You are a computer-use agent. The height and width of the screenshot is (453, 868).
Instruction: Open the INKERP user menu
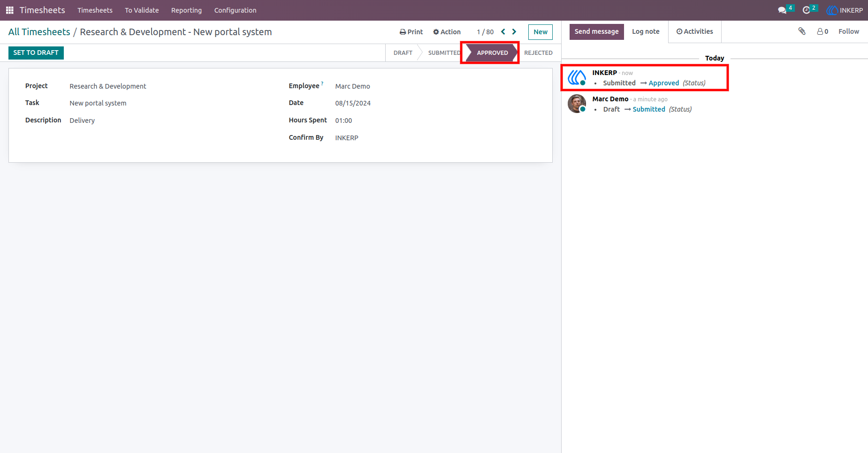click(845, 10)
